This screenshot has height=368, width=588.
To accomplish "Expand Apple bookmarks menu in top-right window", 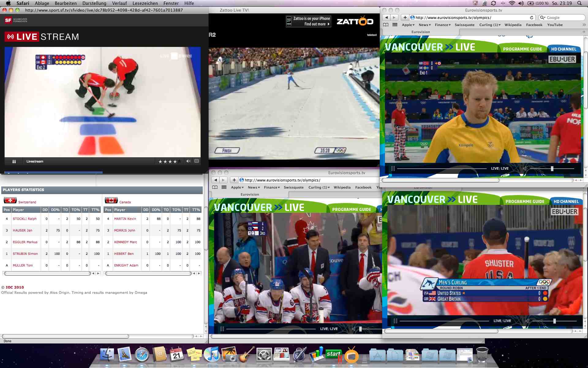I will point(408,25).
